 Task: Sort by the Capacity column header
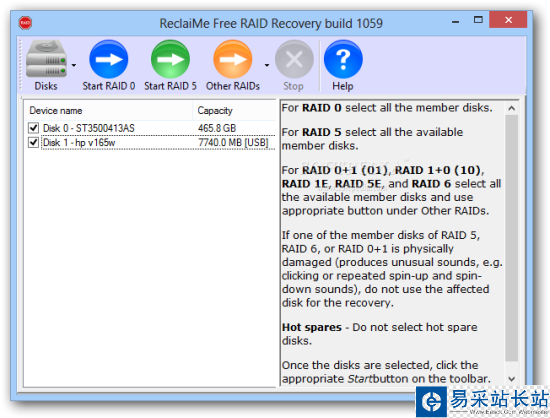[x=234, y=110]
